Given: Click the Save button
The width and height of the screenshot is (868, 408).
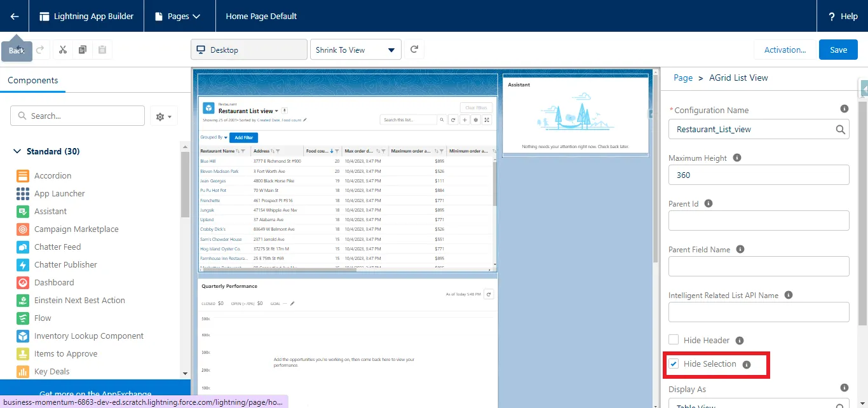Looking at the screenshot, I should click(838, 50).
